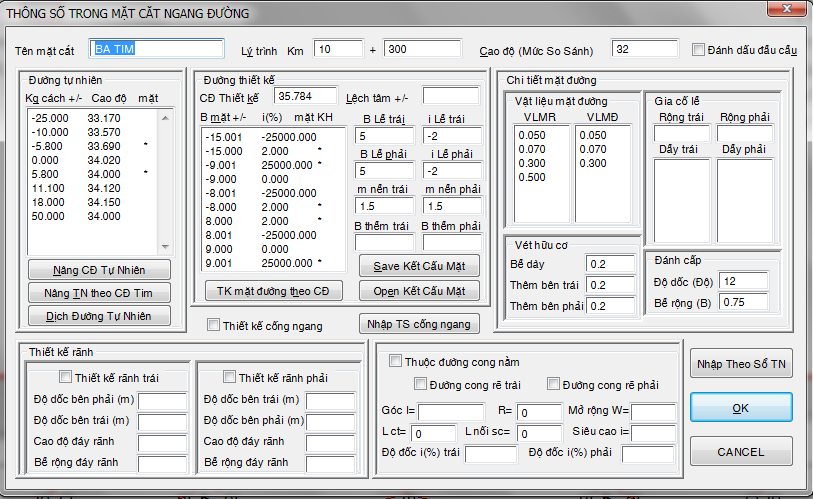The width and height of the screenshot is (813, 499).
Task: Click the Km field containing 10
Action: click(339, 49)
